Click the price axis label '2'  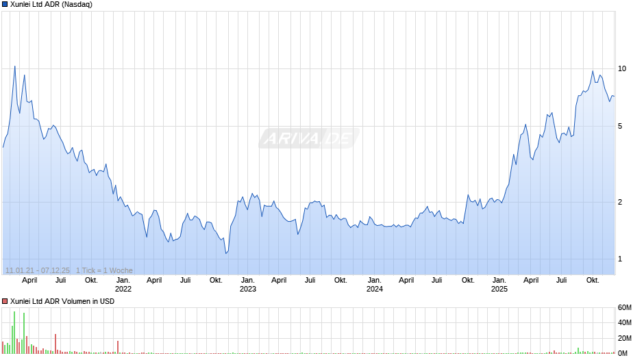[620, 202]
